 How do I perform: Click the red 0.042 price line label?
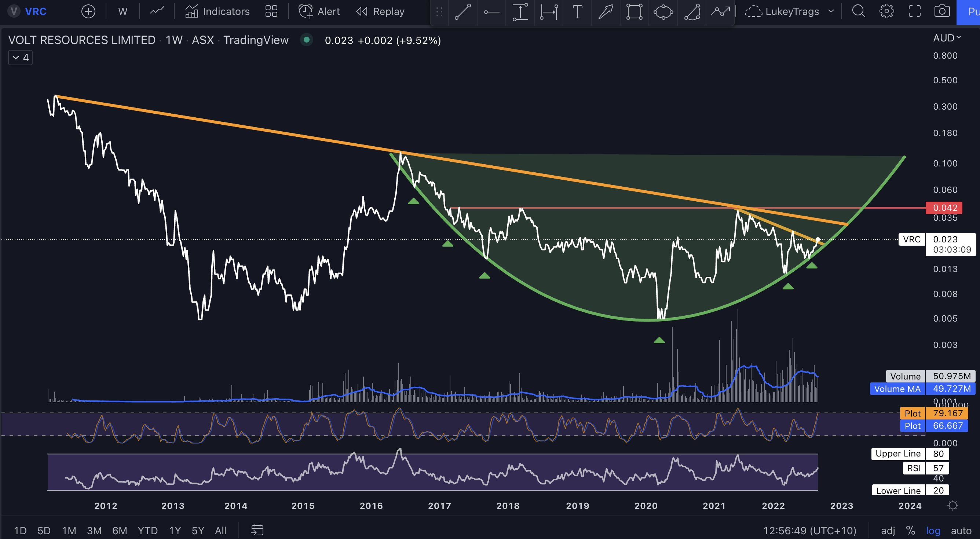[944, 208]
